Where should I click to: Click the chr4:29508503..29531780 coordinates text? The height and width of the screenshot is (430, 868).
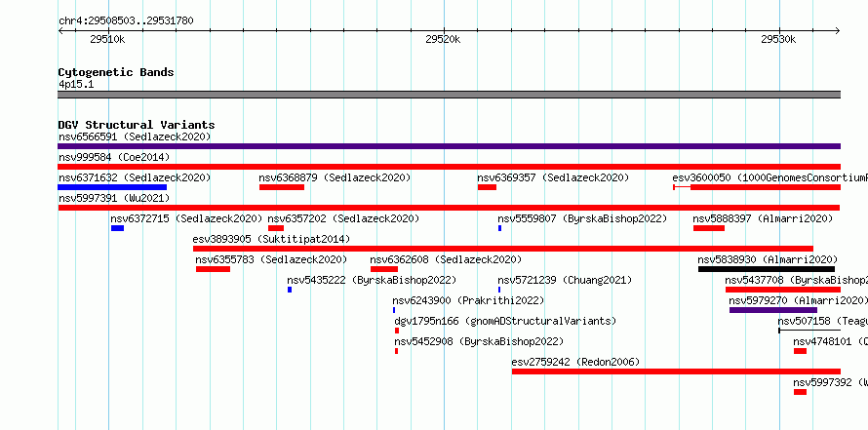point(126,21)
